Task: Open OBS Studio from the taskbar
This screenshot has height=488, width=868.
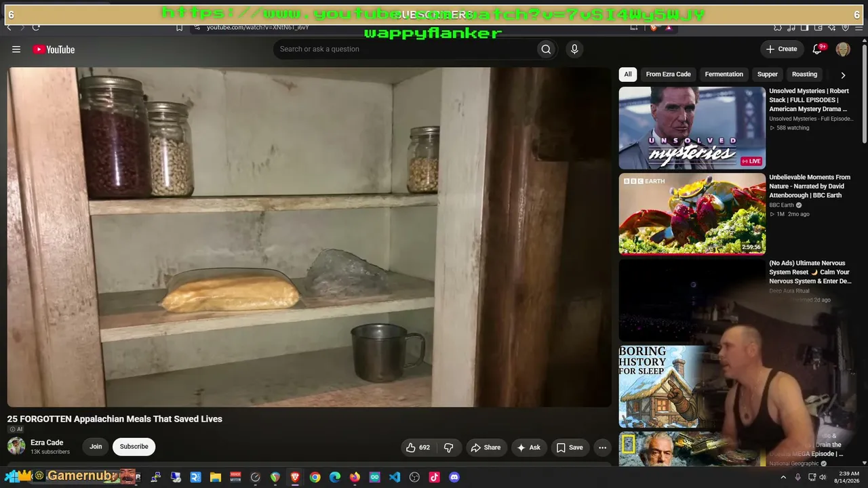Action: [414, 477]
